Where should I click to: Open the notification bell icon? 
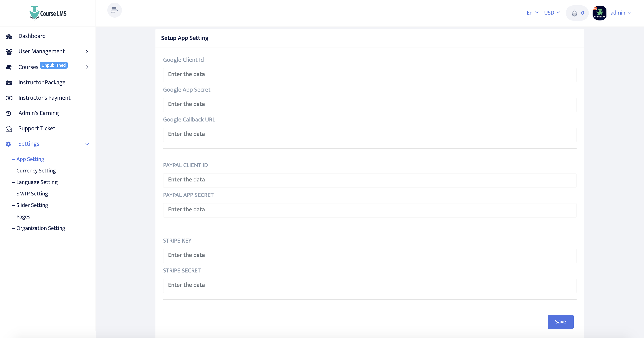574,13
